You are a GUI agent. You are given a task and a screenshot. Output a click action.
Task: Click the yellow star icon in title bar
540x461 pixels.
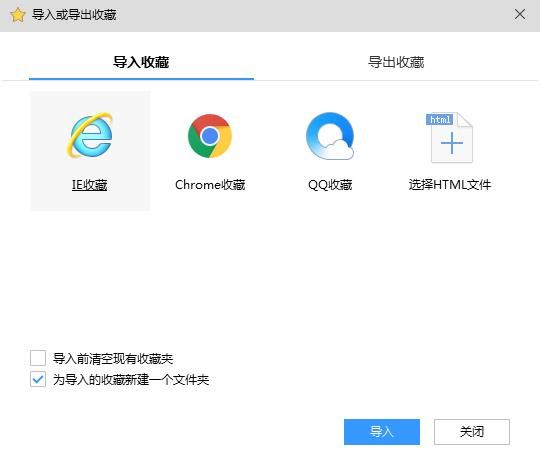point(18,15)
